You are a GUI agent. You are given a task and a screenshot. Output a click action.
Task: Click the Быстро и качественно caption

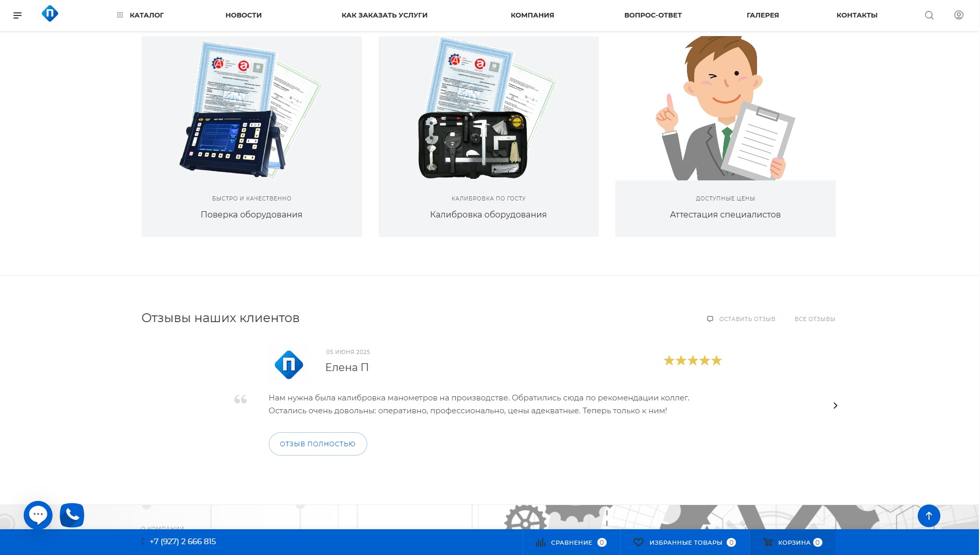click(x=252, y=198)
